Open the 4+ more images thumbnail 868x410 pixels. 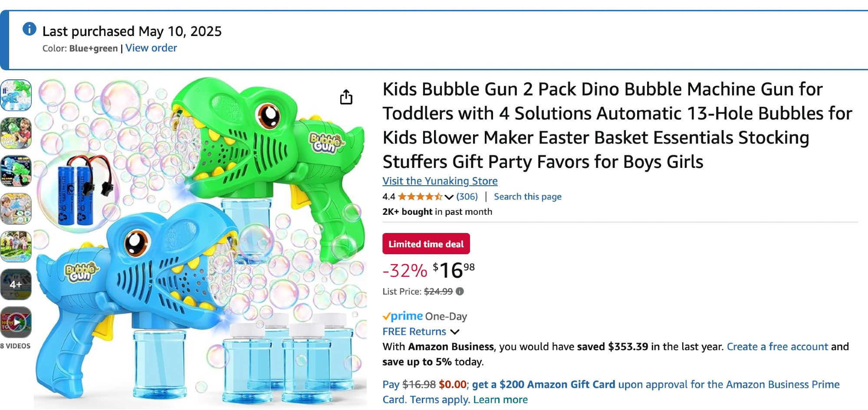16,284
